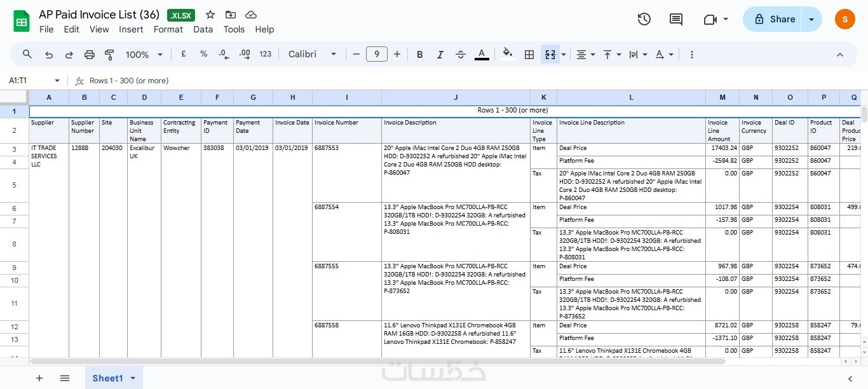Open horizontal align dropdown
This screenshot has width=868, height=389.
[585, 55]
